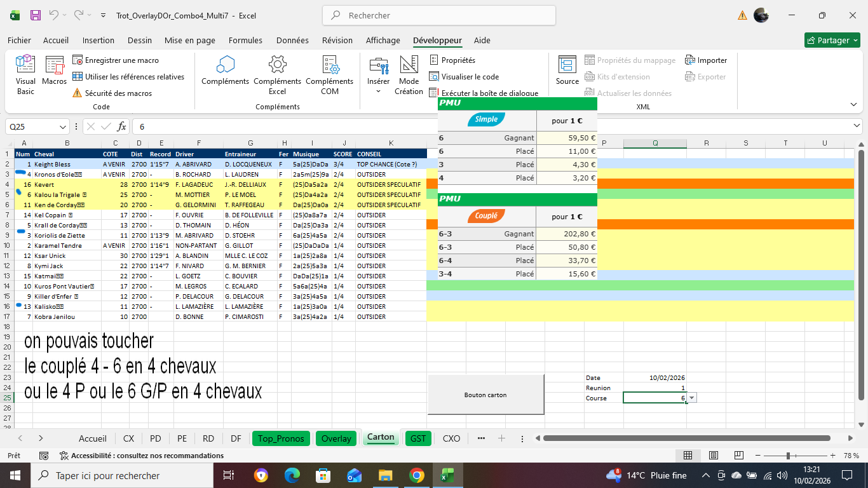Click Visualiser le code
The height and width of the screenshot is (488, 868).
463,77
